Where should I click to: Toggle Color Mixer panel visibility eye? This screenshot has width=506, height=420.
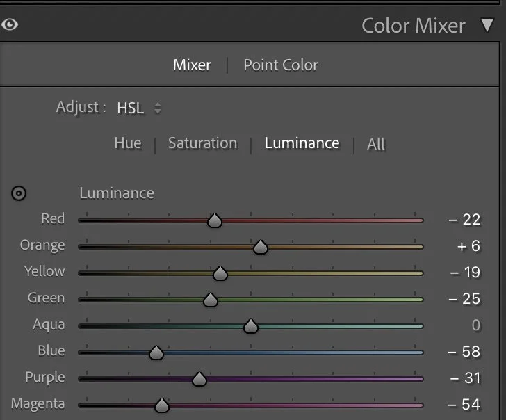pyautogui.click(x=10, y=24)
